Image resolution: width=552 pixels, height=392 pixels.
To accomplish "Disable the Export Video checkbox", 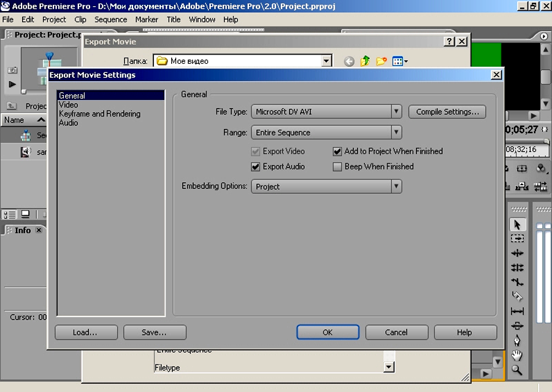I will click(x=256, y=152).
